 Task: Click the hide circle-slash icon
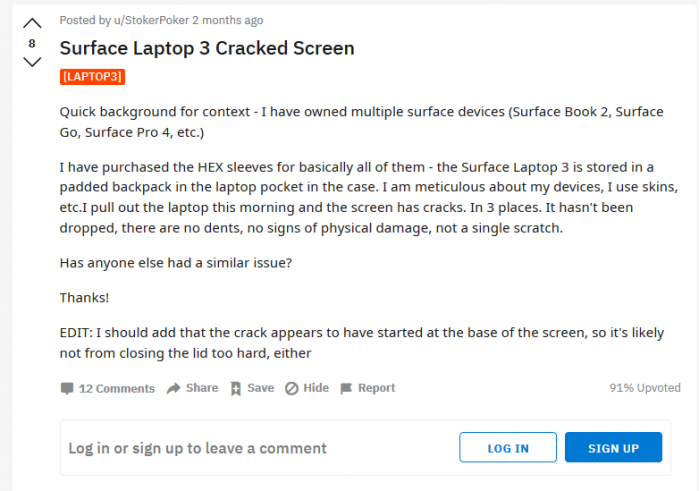291,388
